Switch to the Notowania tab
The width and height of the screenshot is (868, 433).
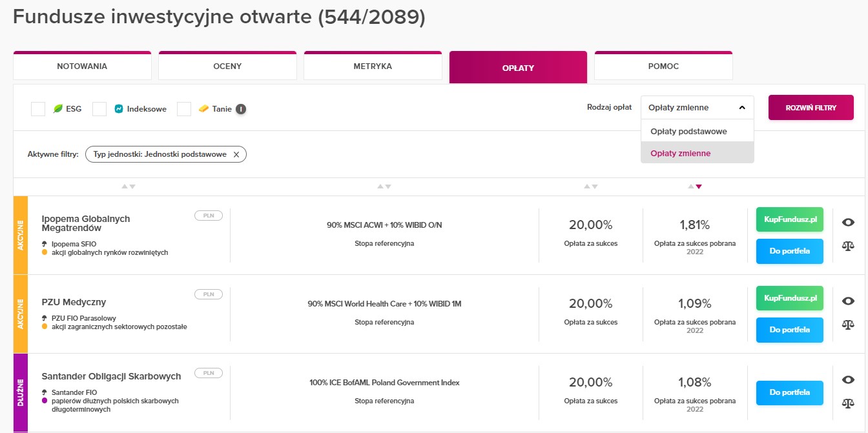click(x=82, y=66)
